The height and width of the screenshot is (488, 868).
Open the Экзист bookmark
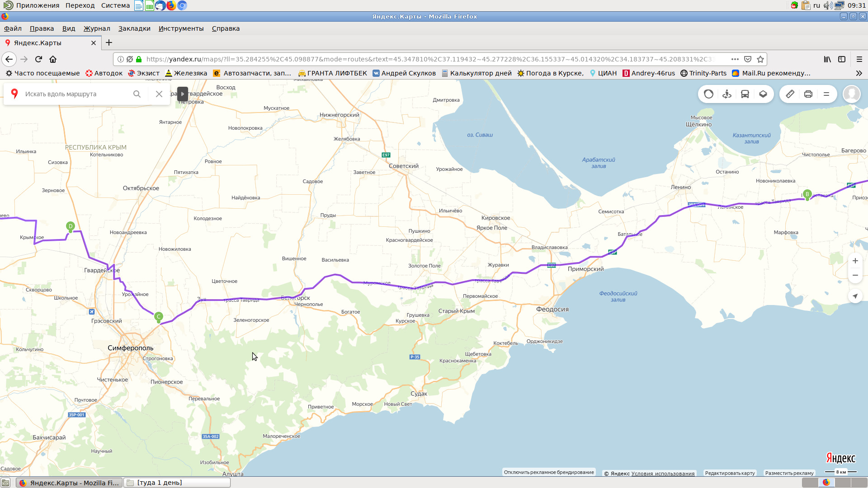(144, 73)
